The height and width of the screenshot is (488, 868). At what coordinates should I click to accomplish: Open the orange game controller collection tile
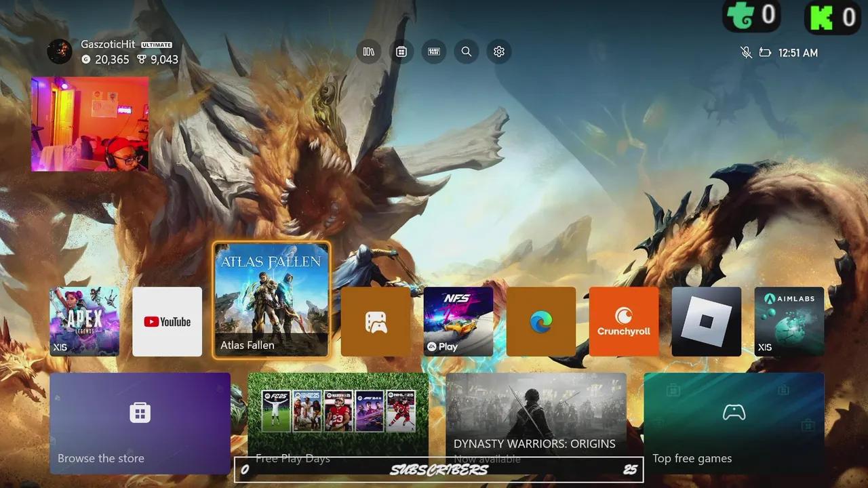[376, 321]
